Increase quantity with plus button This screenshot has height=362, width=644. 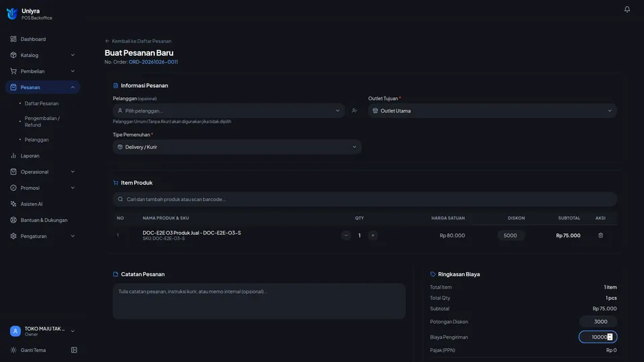[x=372, y=235]
